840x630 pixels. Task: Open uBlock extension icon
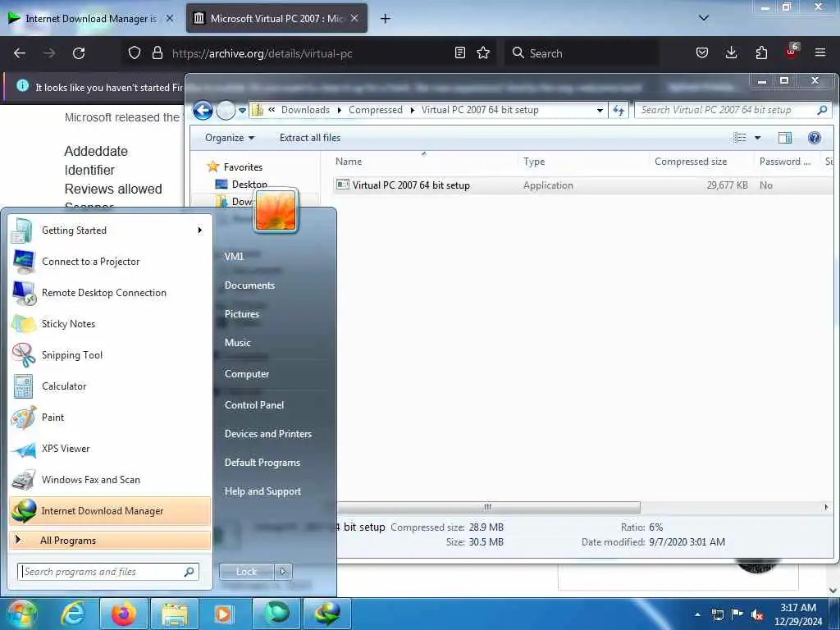792,52
